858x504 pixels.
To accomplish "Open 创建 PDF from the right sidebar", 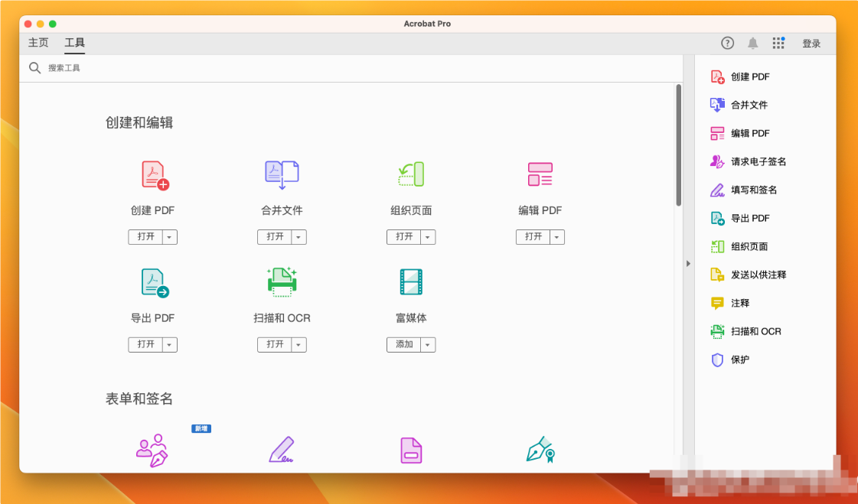I will click(740, 76).
